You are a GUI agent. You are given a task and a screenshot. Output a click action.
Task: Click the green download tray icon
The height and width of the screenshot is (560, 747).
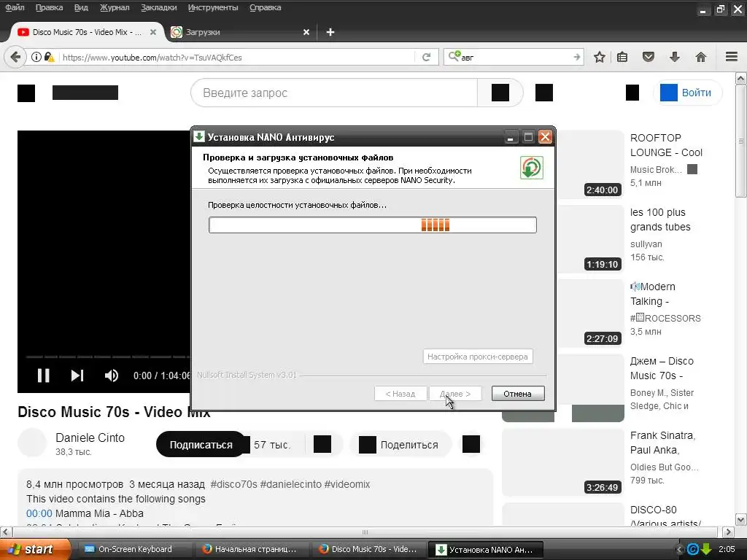tap(706, 549)
